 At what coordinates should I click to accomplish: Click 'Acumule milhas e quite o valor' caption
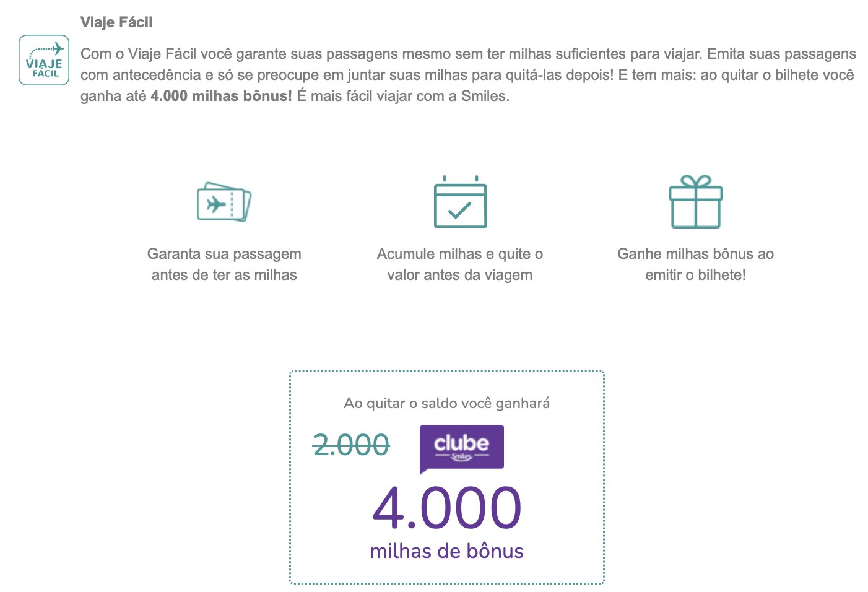tap(460, 264)
